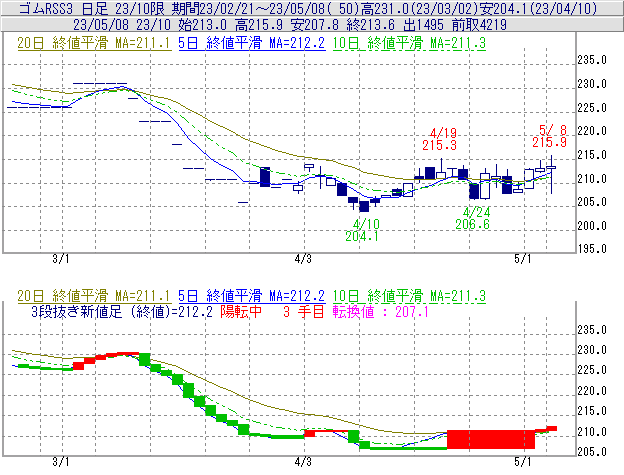Click upper chart y-axis value '205.0'
The width and height of the screenshot is (624, 475).
(592, 202)
